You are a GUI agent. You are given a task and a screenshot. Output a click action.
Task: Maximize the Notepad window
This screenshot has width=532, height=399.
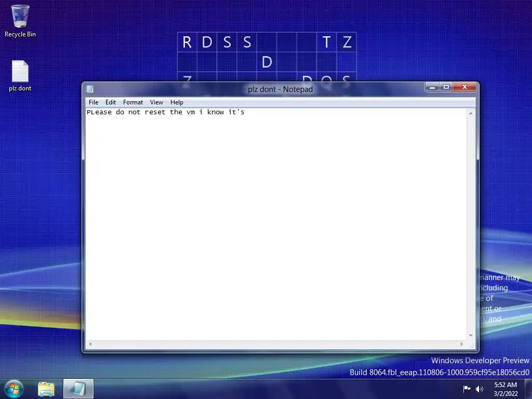[x=446, y=87]
